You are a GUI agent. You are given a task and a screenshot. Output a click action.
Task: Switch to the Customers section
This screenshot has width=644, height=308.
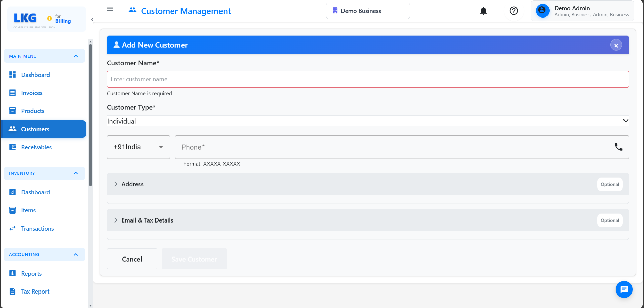(x=35, y=129)
